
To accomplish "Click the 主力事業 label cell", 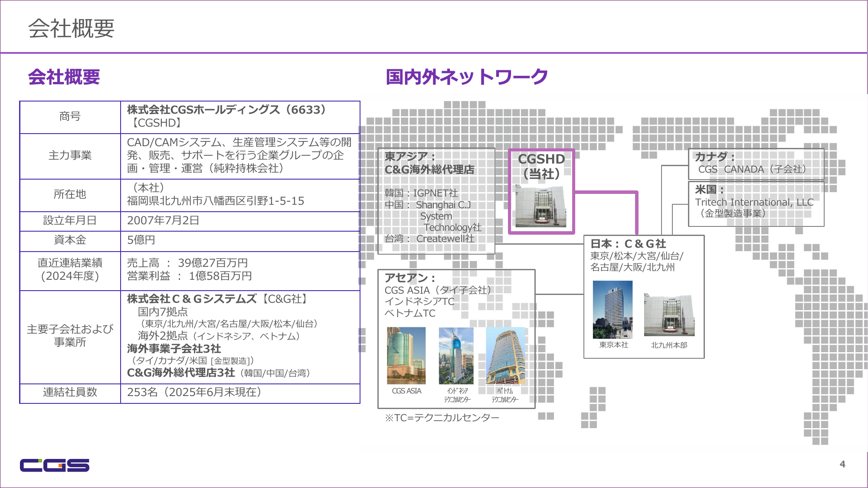I will (70, 155).
